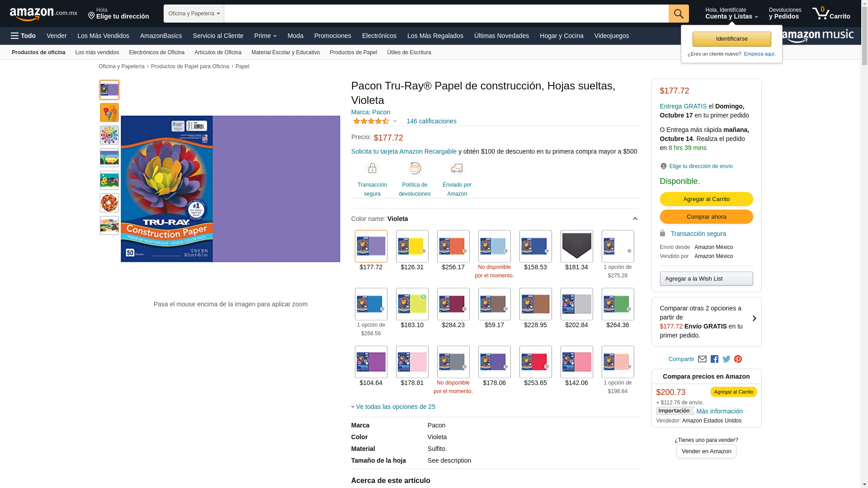This screenshot has height=488, width=868.
Task: Open the Todo hamburger menu
Action: point(24,36)
